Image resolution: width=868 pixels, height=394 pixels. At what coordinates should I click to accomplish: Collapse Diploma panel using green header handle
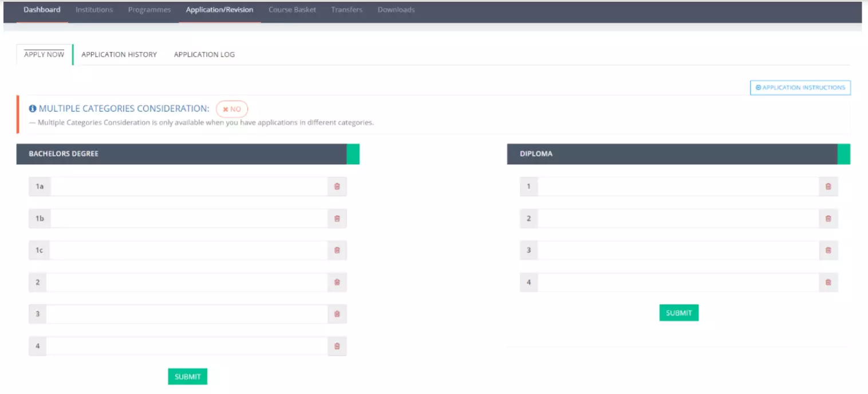pyautogui.click(x=843, y=154)
